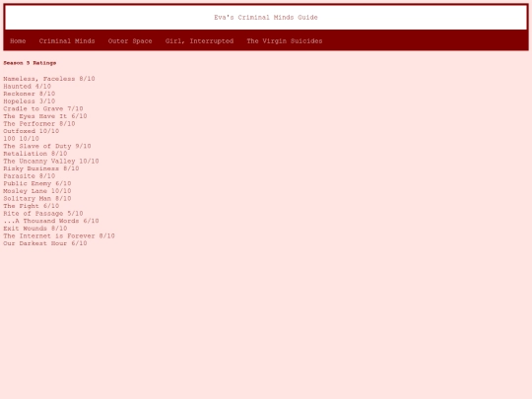Select the Exit Wounds 8/10 line

pos(35,229)
